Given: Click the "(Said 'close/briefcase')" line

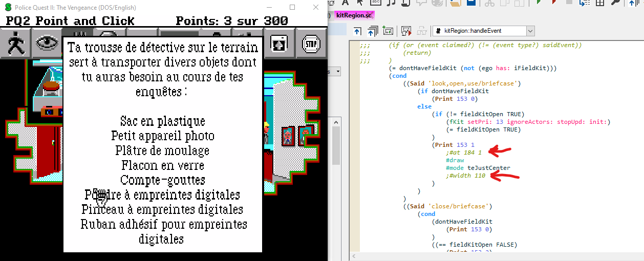Looking at the screenshot, I should (x=447, y=206).
